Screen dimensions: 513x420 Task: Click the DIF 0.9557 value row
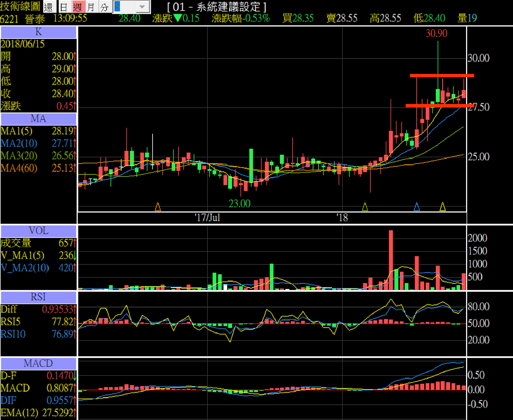pyautogui.click(x=38, y=401)
